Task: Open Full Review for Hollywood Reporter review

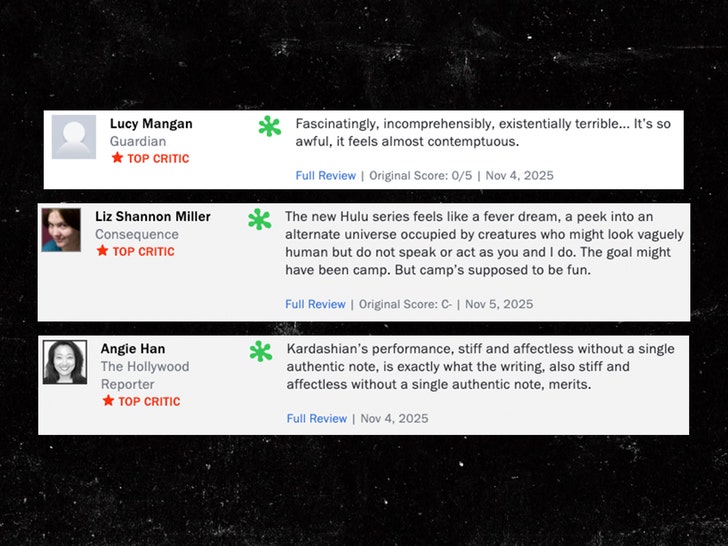Action: [x=316, y=418]
